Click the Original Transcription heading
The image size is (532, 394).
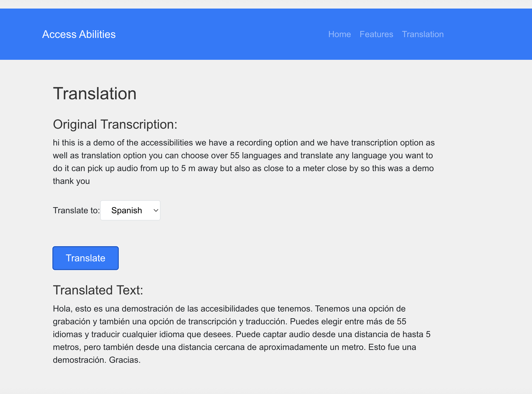click(115, 124)
